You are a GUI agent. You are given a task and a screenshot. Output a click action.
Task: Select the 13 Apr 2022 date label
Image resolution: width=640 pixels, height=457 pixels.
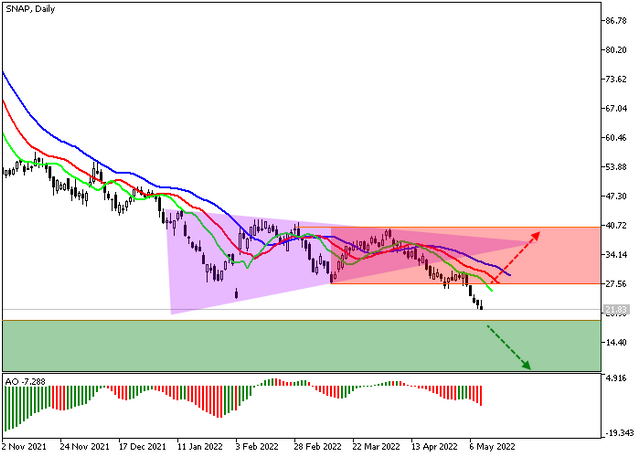tap(434, 446)
